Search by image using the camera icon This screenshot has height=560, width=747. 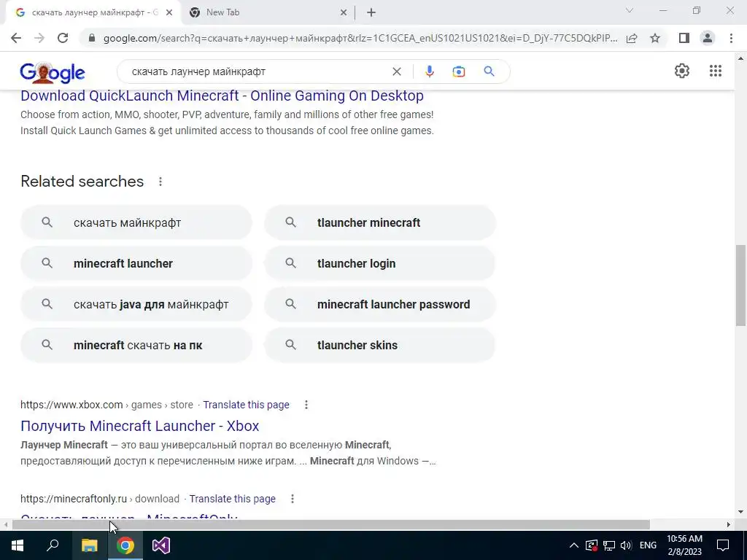(x=459, y=71)
